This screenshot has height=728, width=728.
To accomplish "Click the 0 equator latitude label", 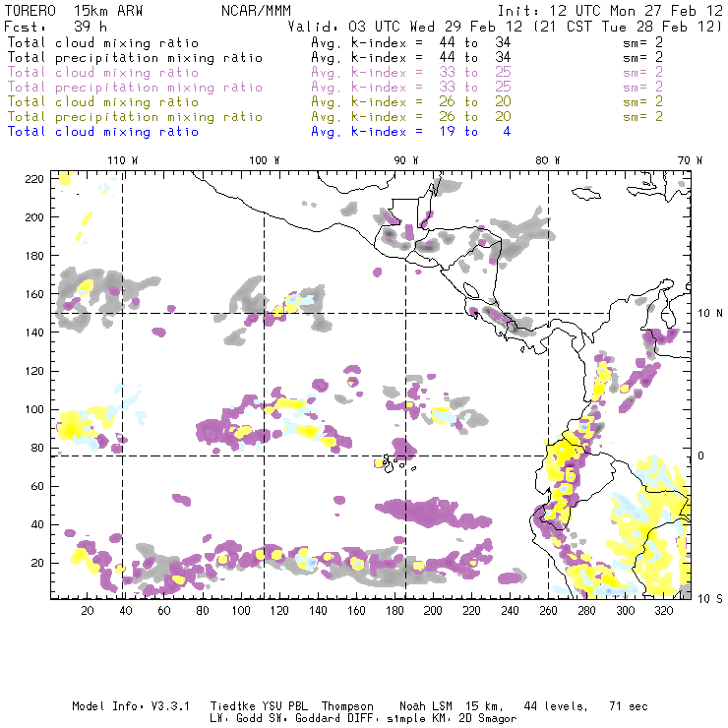I will pos(701,455).
